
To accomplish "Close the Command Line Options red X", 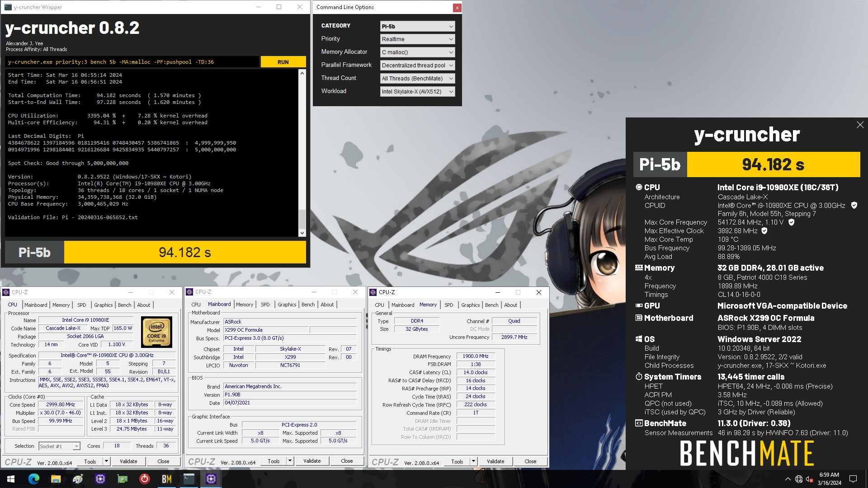I will pyautogui.click(x=457, y=7).
